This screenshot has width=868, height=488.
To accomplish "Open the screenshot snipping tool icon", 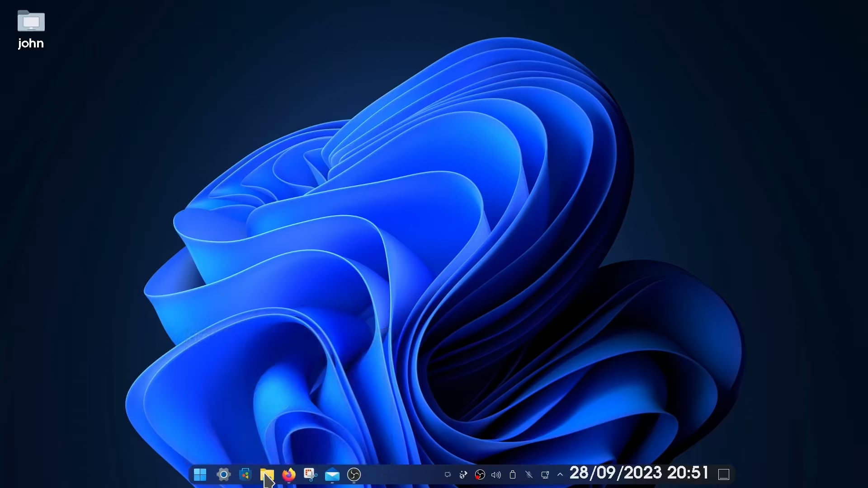I will [x=310, y=474].
